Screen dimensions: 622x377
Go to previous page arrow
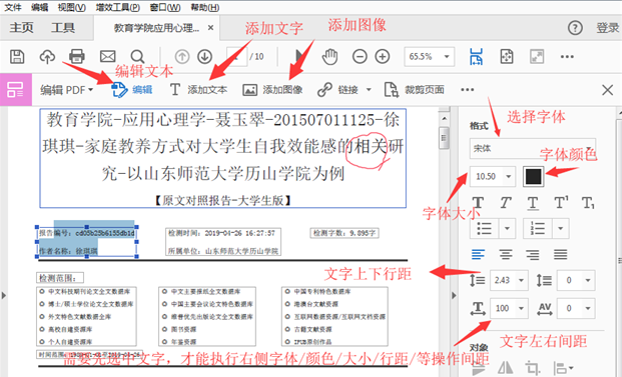pos(182,56)
